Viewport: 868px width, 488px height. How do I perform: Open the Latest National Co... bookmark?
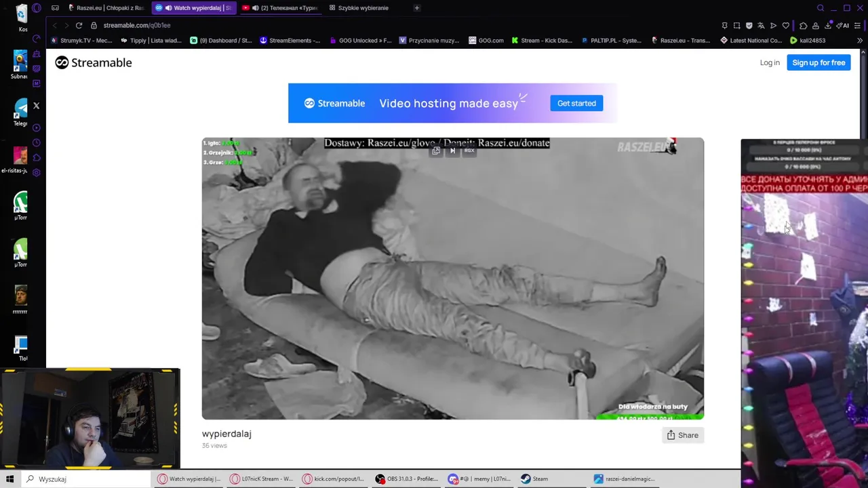pos(751,41)
